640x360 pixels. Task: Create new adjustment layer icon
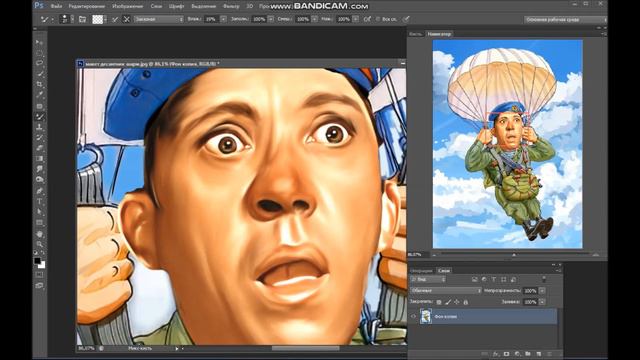coord(518,354)
